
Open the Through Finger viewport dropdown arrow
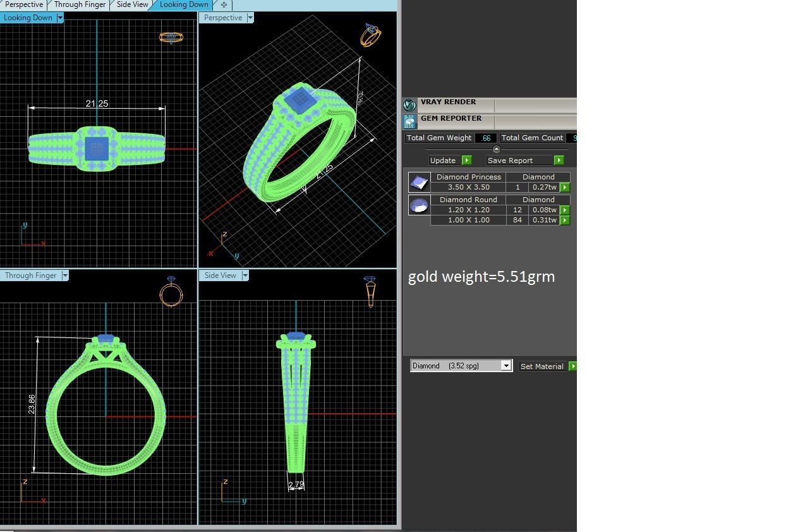click(x=64, y=275)
